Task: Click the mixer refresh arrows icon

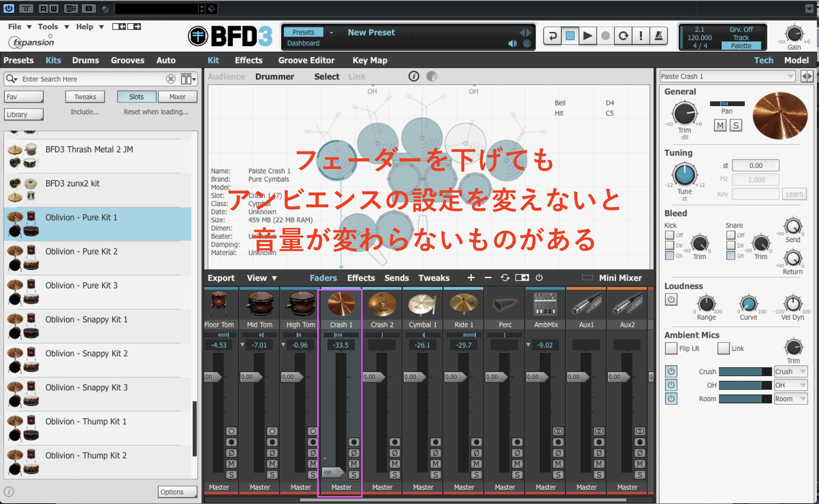Action: (505, 278)
